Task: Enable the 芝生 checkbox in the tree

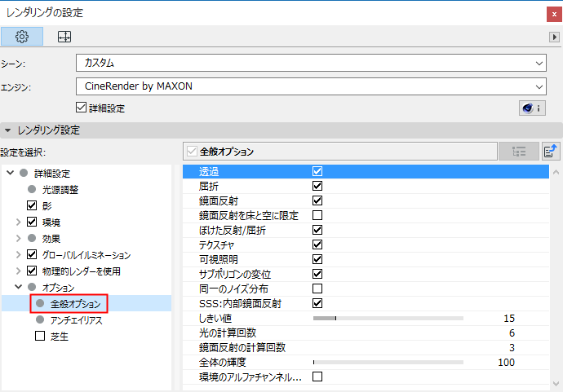Action: pyautogui.click(x=40, y=336)
